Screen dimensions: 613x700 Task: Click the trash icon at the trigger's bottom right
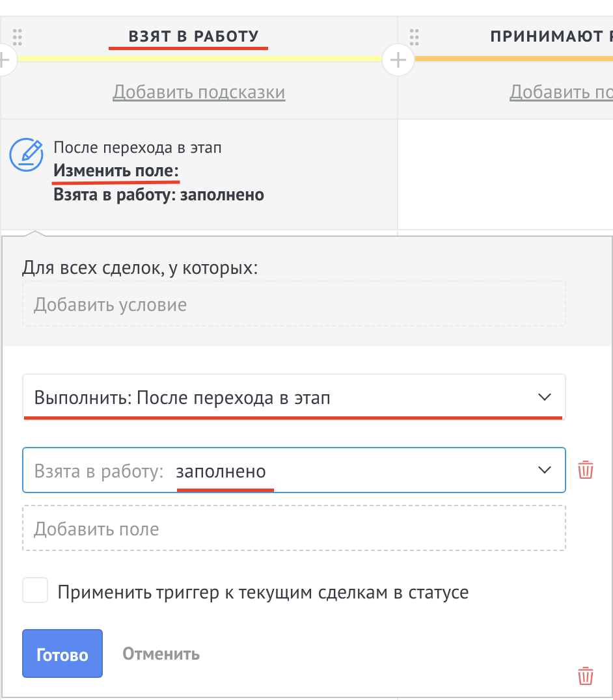point(586,676)
